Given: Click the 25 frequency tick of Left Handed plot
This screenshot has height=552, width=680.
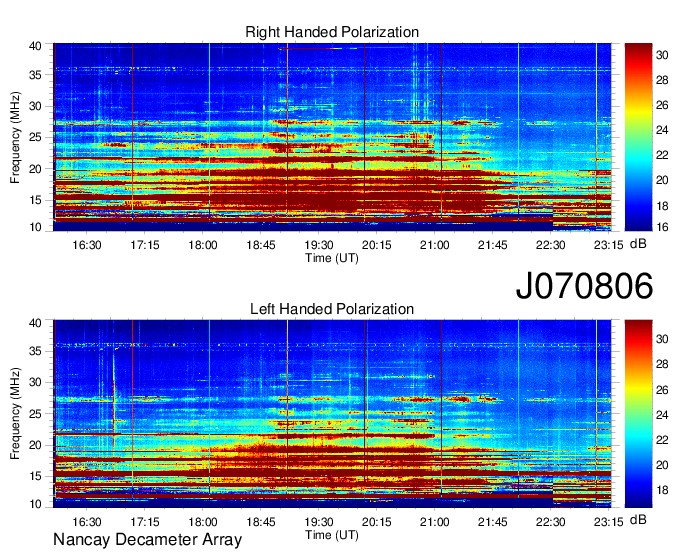Looking at the screenshot, I should pyautogui.click(x=35, y=414).
